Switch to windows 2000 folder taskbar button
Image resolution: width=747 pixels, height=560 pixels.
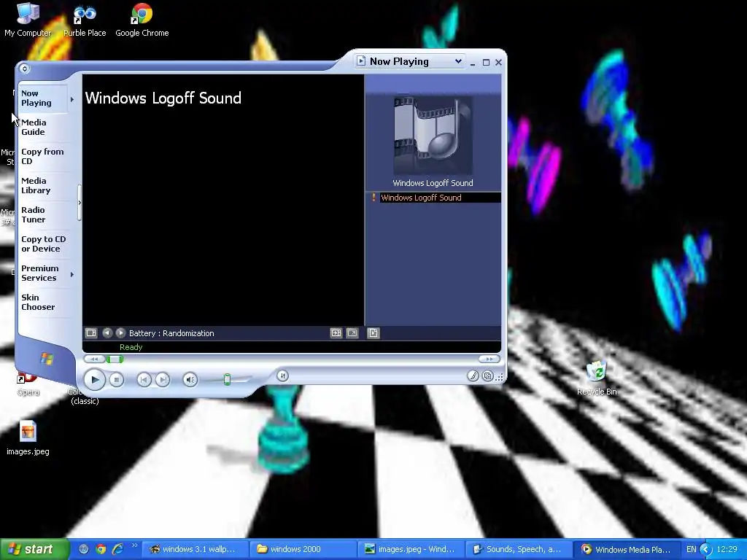pos(303,549)
